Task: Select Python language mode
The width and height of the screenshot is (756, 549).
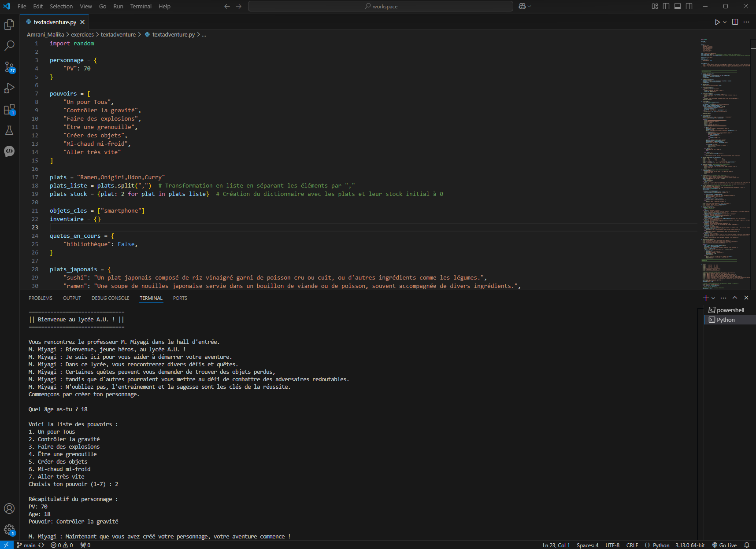Action: 661,545
